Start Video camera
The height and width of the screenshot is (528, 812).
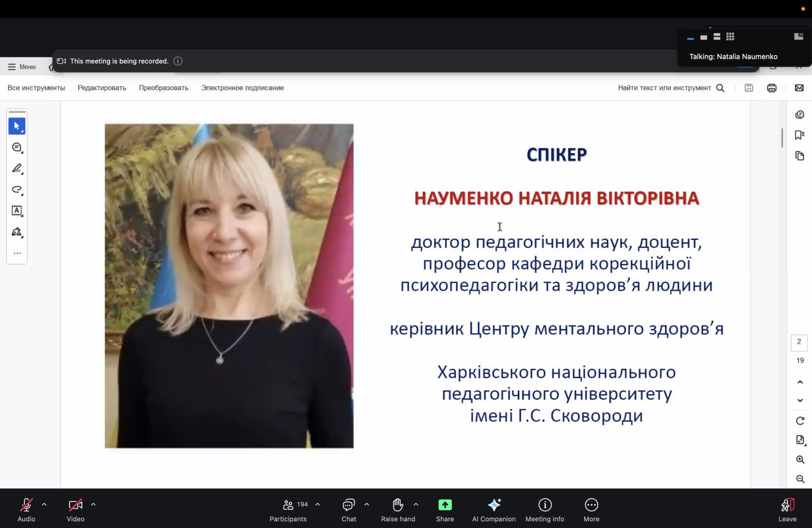point(75,510)
